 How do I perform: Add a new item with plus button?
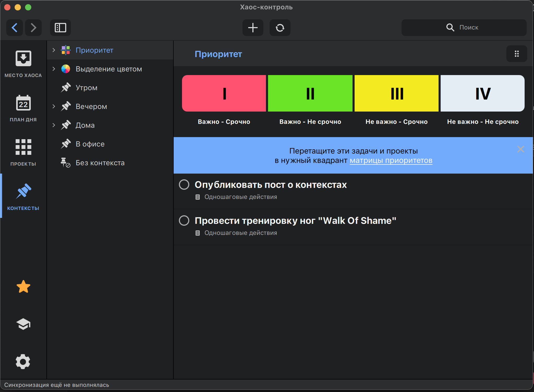253,28
